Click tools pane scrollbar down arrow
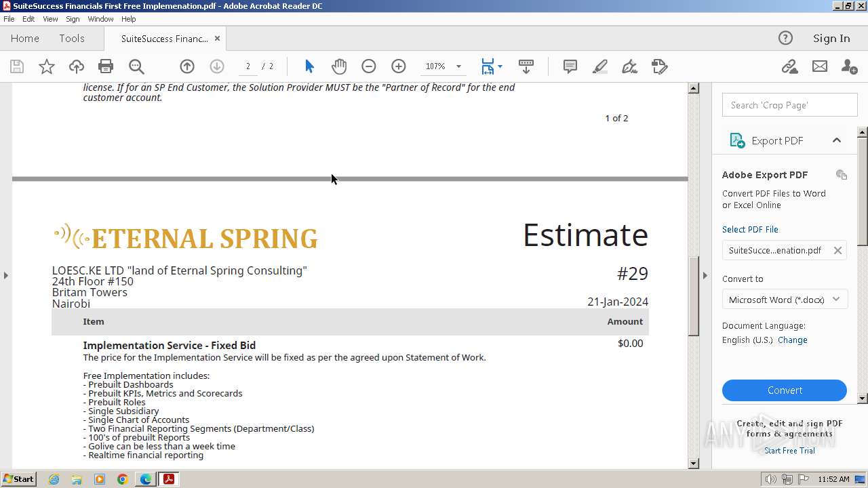This screenshot has height=488, width=868. click(x=863, y=399)
